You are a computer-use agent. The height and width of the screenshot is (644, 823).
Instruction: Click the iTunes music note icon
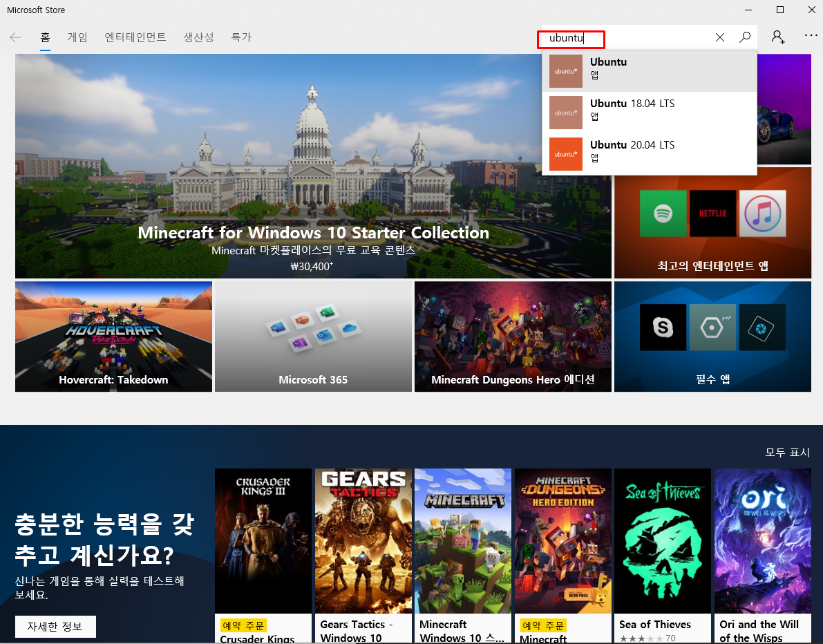tap(762, 214)
